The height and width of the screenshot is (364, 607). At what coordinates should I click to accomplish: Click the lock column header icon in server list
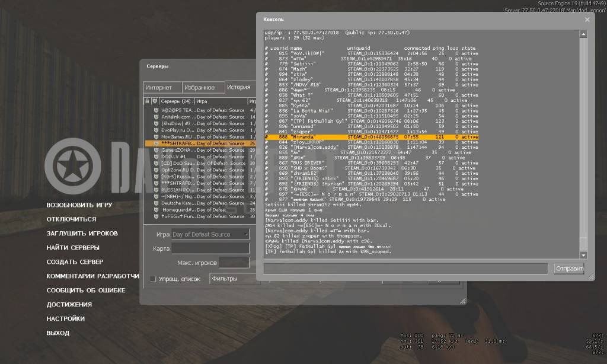click(147, 101)
